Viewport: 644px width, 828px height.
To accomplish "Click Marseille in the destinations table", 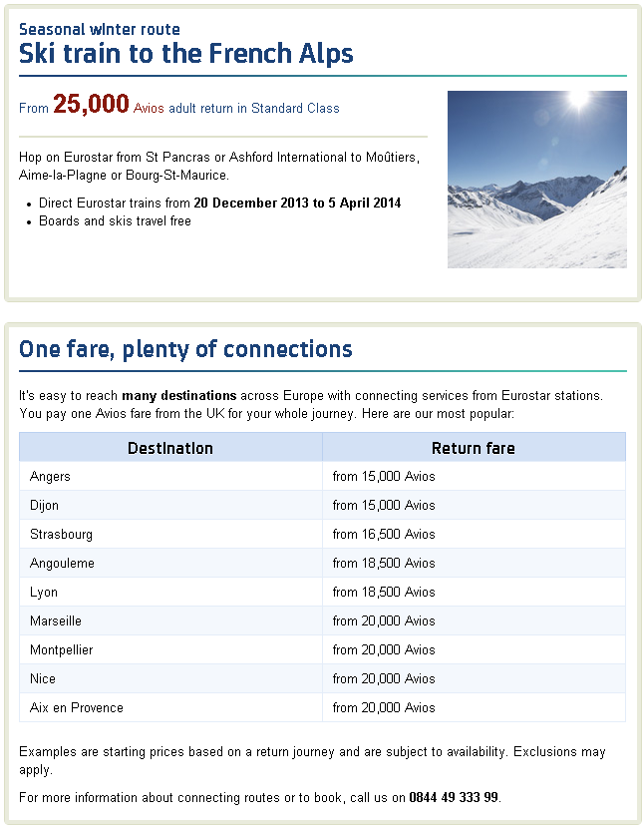I will [x=56, y=621].
